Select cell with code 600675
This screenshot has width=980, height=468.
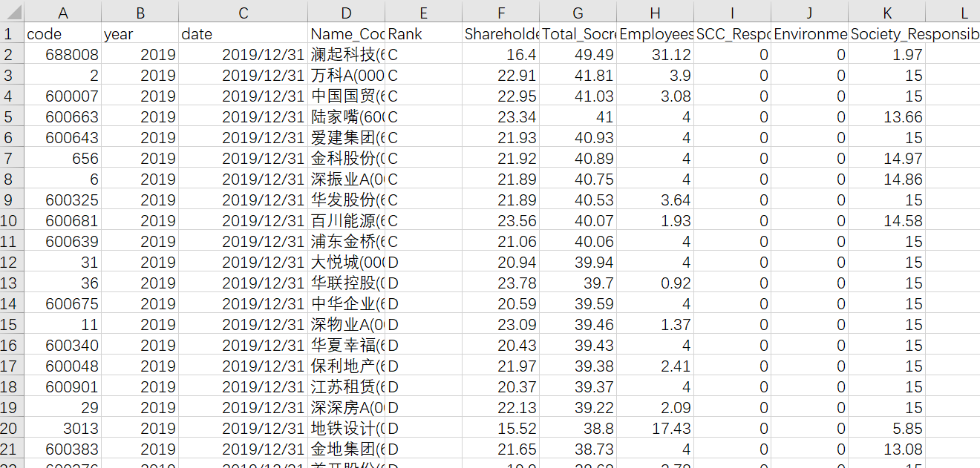pos(62,303)
